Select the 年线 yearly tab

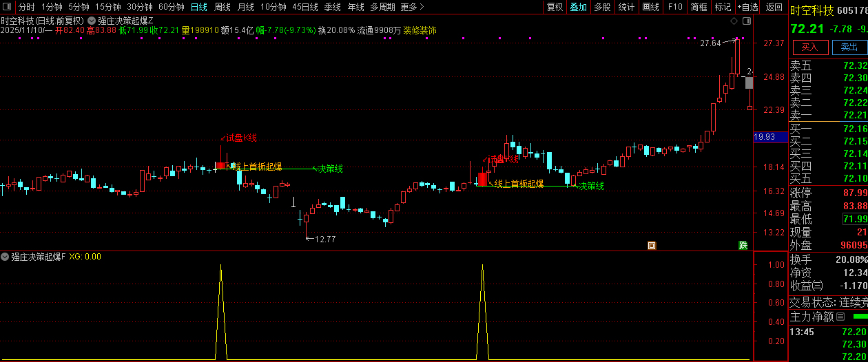[x=355, y=7]
